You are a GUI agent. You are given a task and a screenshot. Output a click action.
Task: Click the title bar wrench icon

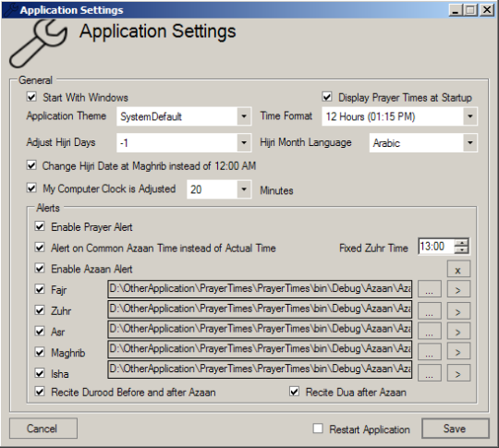click(x=10, y=9)
